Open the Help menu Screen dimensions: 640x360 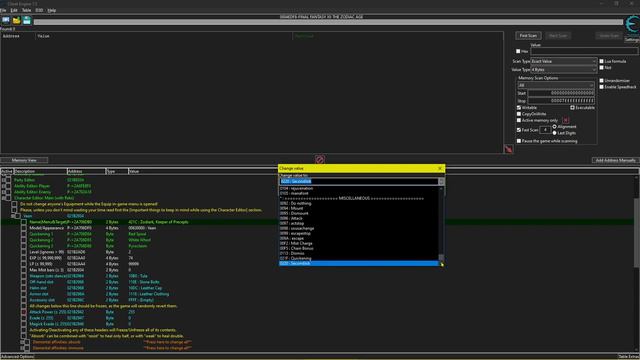pyautogui.click(x=52, y=10)
